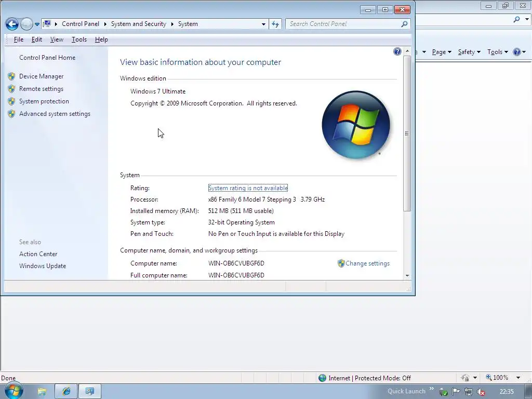Open the Action Center flag tray icon
Image resolution: width=532 pixels, height=399 pixels.
click(x=456, y=392)
